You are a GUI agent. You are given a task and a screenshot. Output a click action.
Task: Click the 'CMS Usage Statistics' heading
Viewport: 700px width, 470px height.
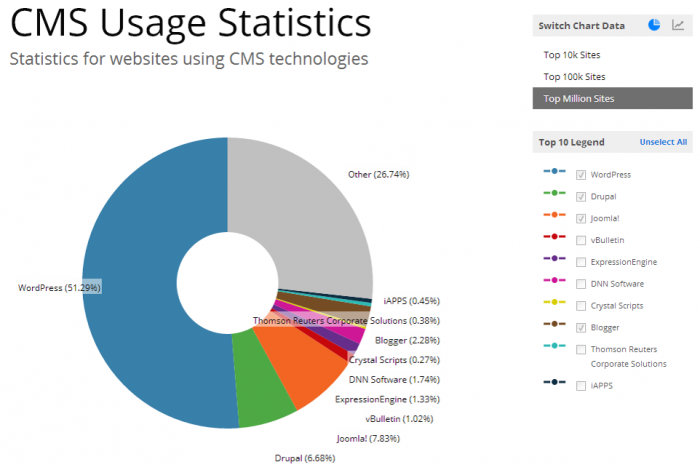point(191,22)
